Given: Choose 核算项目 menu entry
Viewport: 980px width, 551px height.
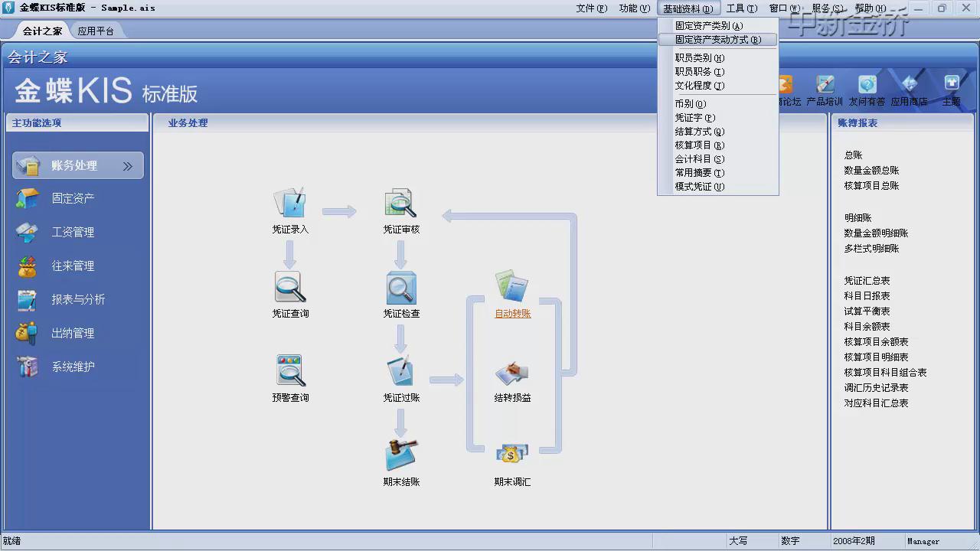Looking at the screenshot, I should 718,145.
